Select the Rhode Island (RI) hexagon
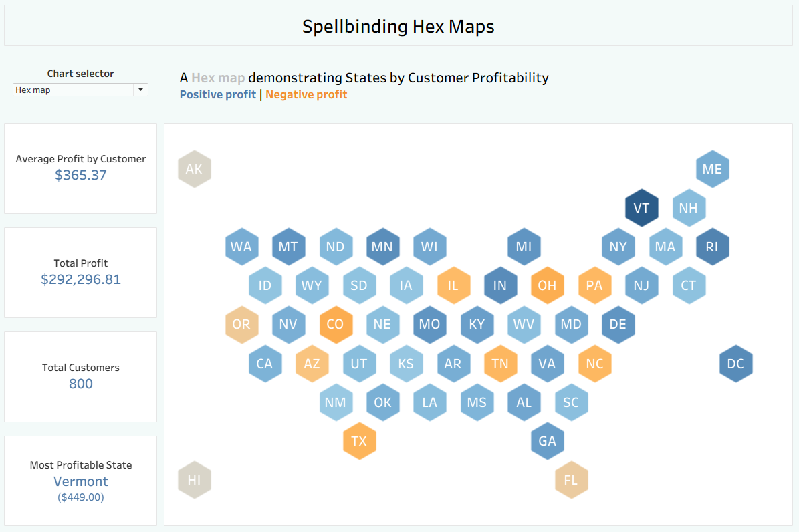This screenshot has width=799, height=532. 712,247
